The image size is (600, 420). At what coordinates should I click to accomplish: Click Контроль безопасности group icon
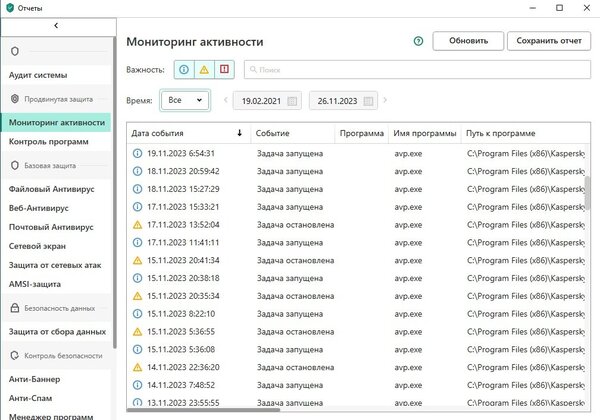(x=15, y=356)
